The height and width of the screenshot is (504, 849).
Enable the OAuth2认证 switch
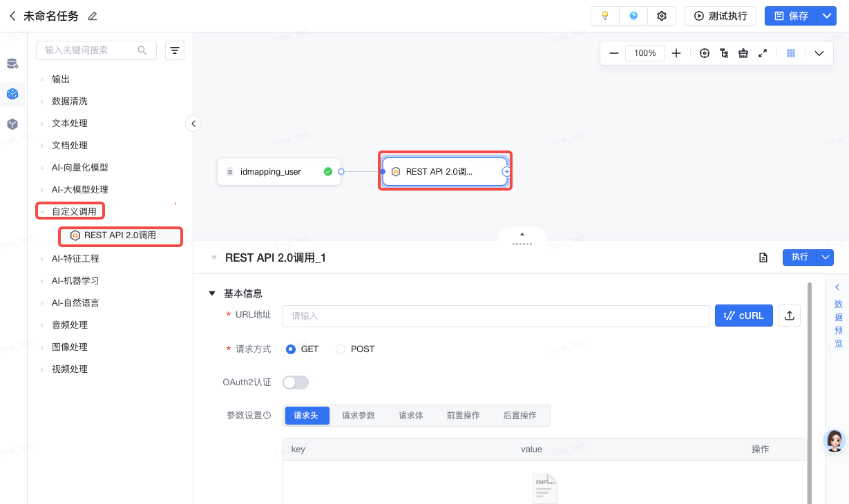point(296,382)
